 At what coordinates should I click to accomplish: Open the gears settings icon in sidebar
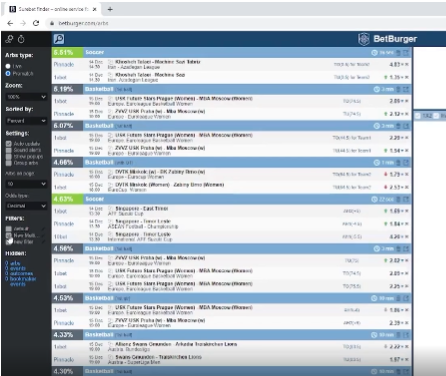9,39
